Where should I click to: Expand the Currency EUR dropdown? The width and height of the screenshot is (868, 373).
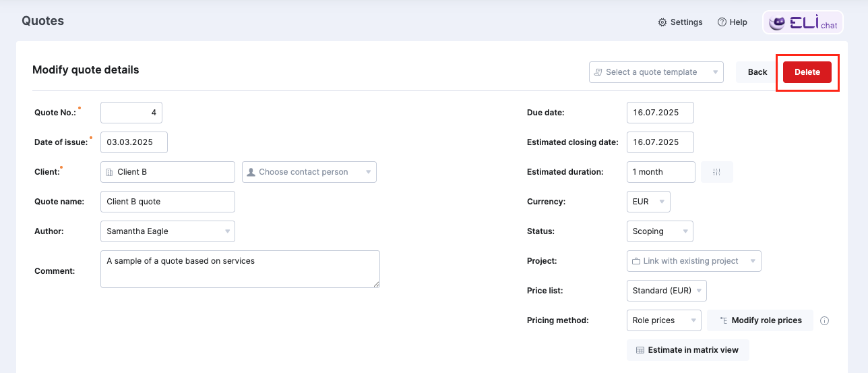pyautogui.click(x=648, y=202)
